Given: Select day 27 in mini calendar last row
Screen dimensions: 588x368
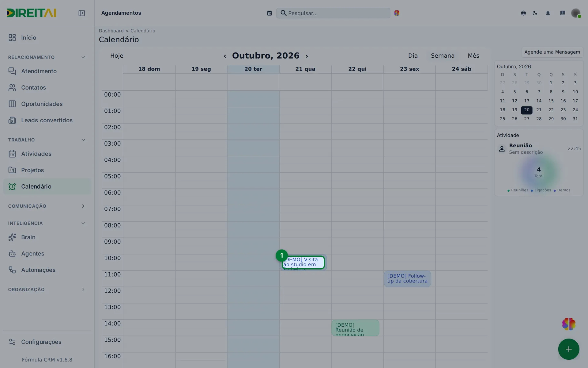Looking at the screenshot, I should pos(527,119).
